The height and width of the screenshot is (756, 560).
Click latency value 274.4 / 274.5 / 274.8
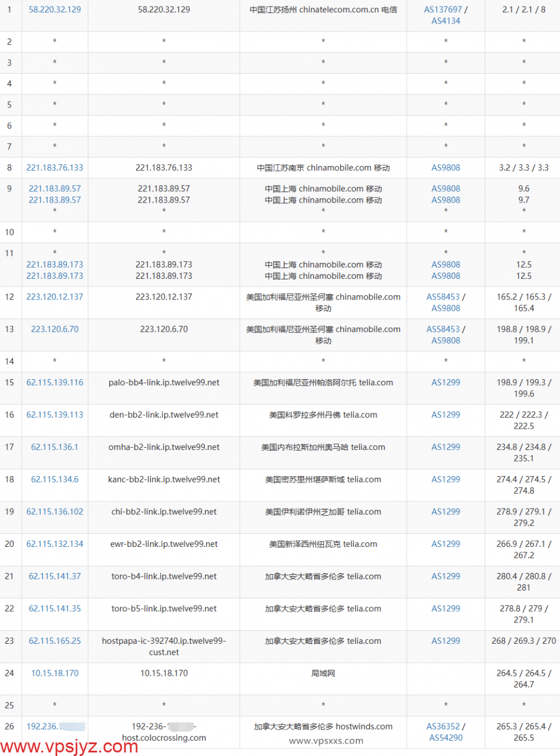[524, 485]
